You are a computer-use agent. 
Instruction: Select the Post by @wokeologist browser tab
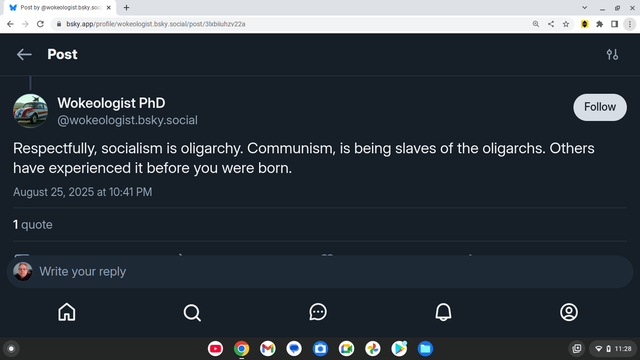coord(59,8)
